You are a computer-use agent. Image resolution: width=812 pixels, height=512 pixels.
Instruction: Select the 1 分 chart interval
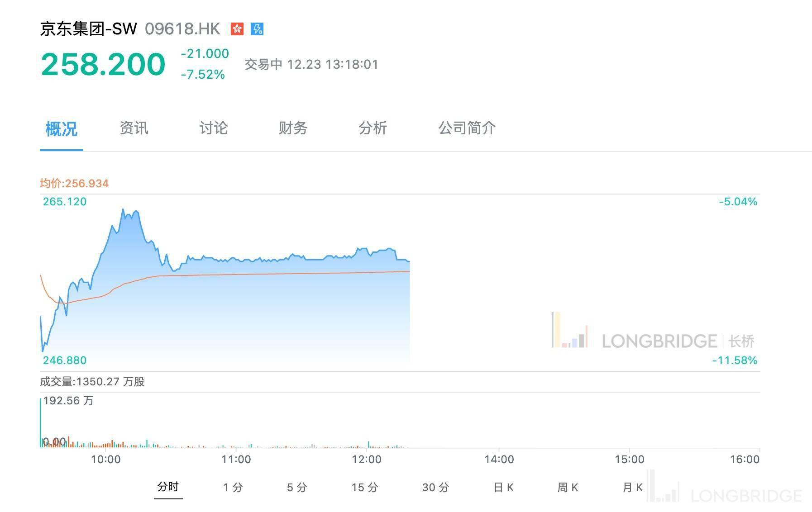pyautogui.click(x=233, y=487)
